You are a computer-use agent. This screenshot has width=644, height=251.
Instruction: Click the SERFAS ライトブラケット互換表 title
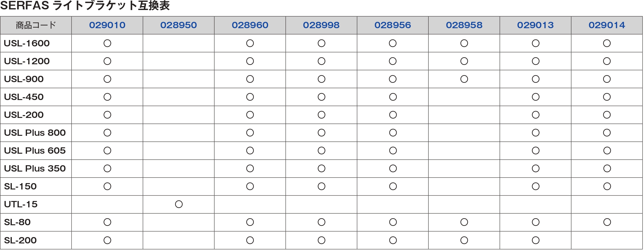pyautogui.click(x=85, y=6)
